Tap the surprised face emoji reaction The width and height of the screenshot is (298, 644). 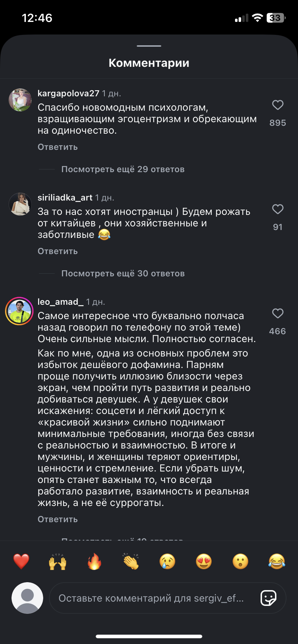click(240, 561)
